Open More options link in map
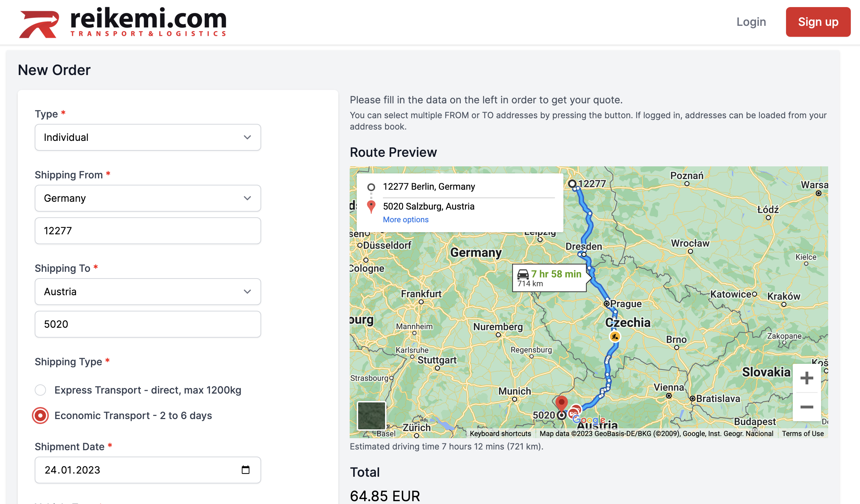860x504 pixels. pos(406,219)
